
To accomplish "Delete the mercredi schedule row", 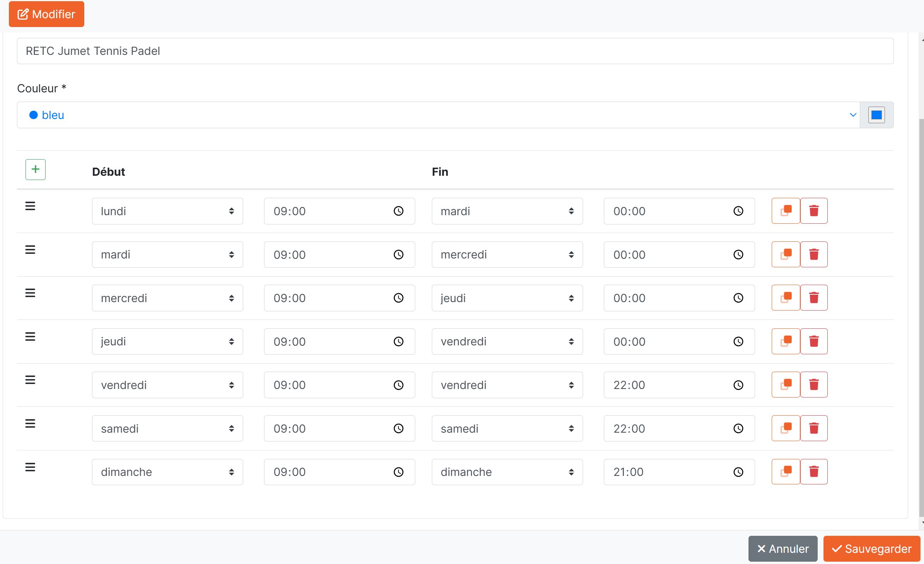I will coord(814,298).
